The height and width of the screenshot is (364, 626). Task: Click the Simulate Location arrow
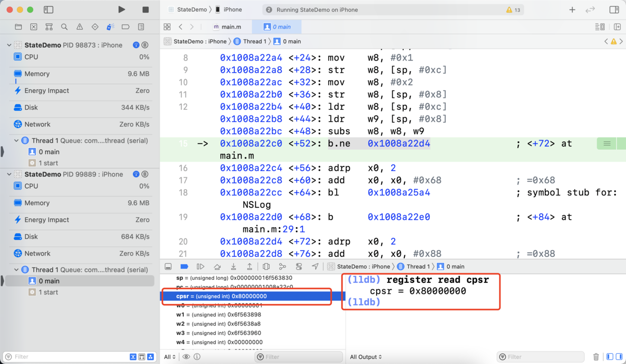(x=315, y=266)
